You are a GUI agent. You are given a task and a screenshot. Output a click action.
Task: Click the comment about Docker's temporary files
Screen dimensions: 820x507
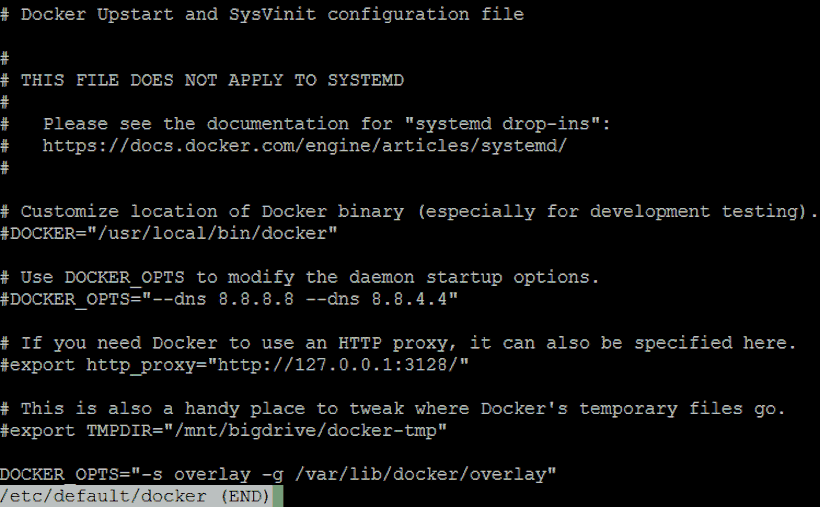(403, 409)
